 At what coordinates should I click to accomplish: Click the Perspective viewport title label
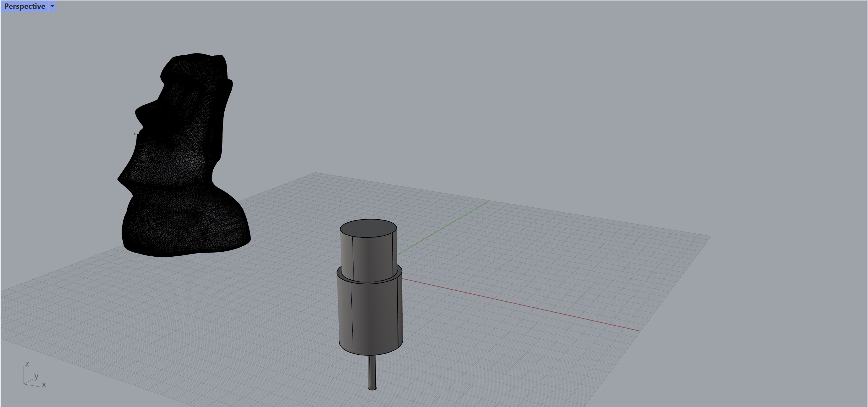[25, 6]
